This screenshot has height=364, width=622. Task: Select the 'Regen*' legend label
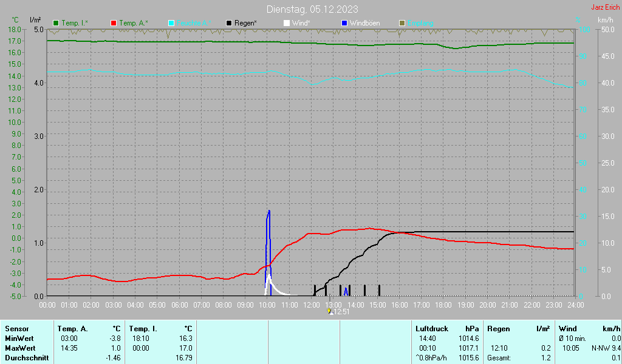pyautogui.click(x=245, y=23)
